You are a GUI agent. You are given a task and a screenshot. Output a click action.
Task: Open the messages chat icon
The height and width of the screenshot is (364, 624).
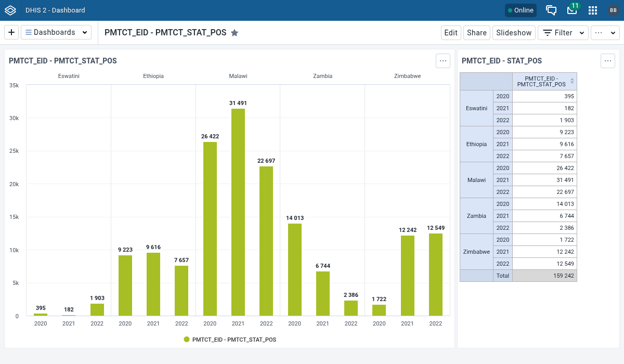click(551, 10)
